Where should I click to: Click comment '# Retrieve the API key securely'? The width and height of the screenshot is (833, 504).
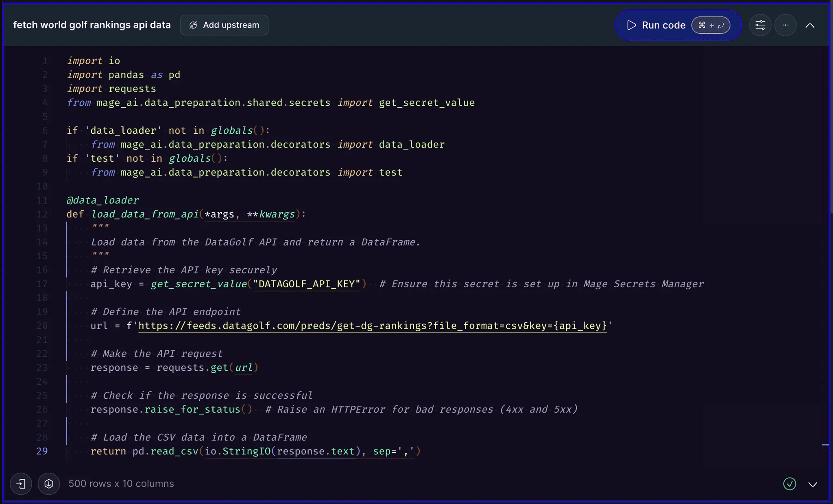(x=184, y=270)
